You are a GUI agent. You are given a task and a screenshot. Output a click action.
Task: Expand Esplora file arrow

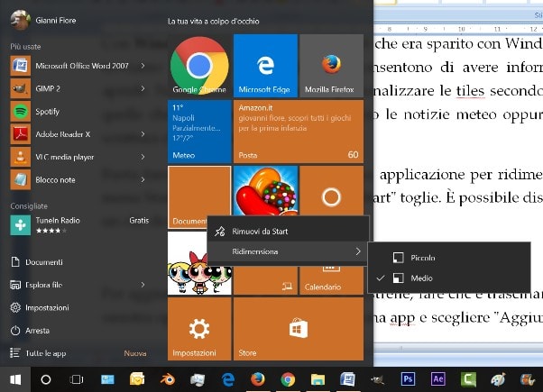coord(143,285)
